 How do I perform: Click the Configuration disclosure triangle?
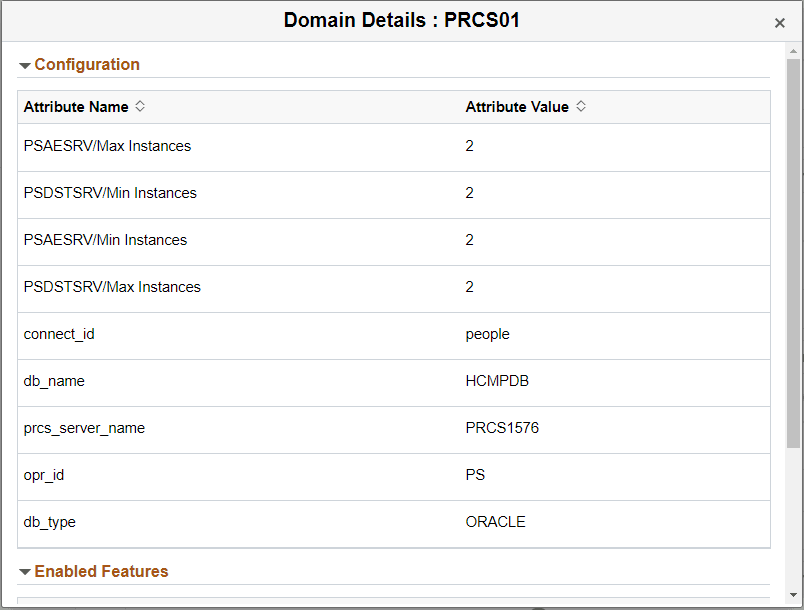coord(24,64)
